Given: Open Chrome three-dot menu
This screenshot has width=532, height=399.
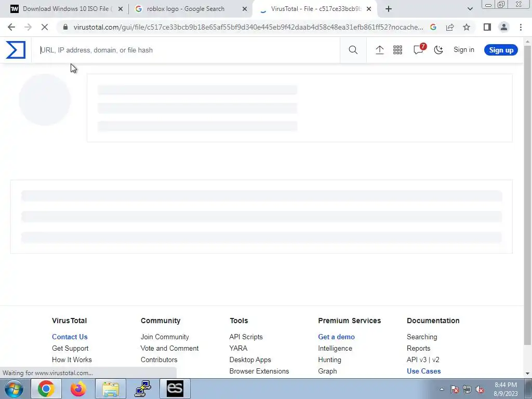Looking at the screenshot, I should click(x=521, y=27).
